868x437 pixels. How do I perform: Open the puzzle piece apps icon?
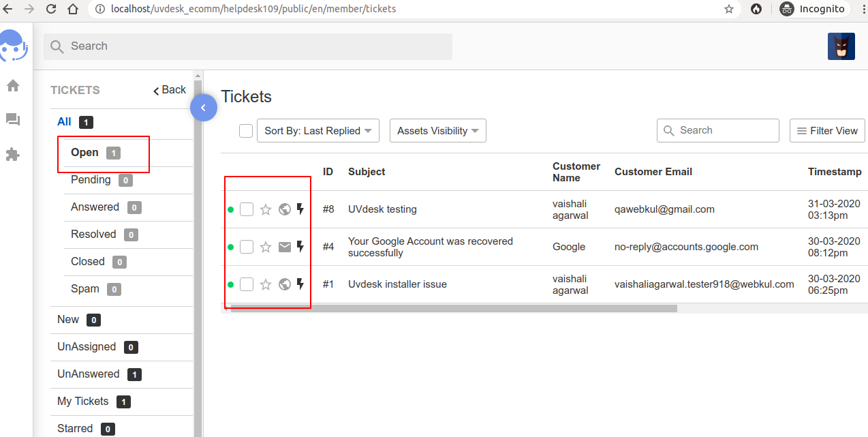(x=13, y=155)
